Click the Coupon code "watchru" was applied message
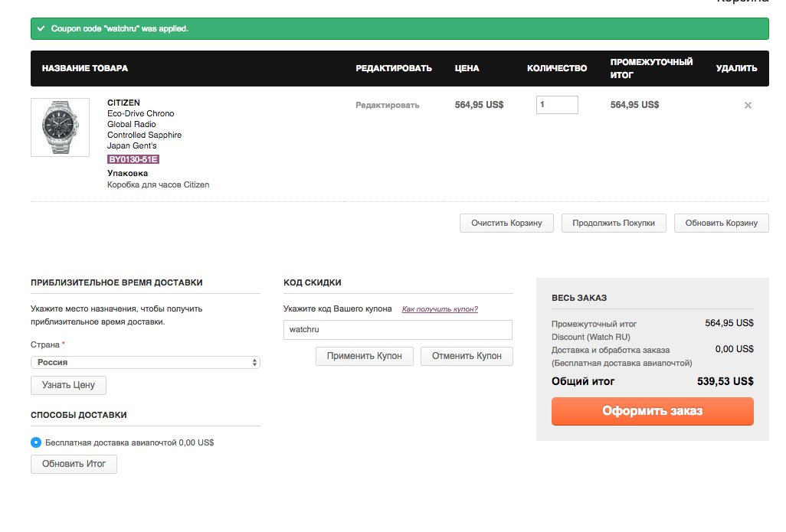Viewport: 786px width, 532px height. pos(120,28)
